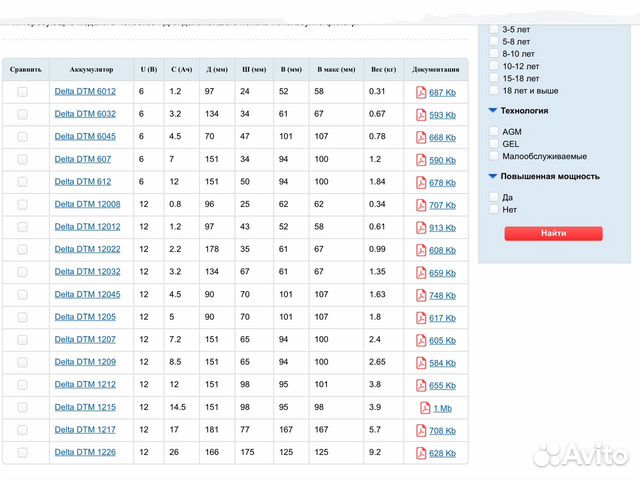Open PDF icon for Delta DTM 6045

(421, 138)
